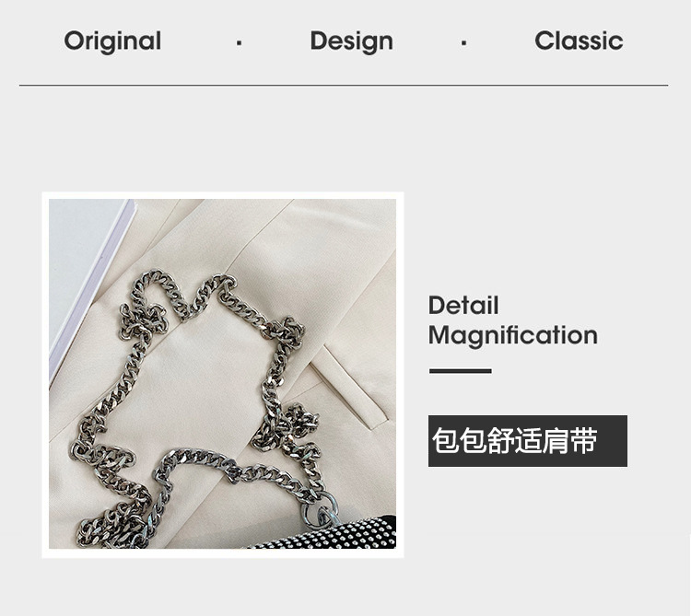Viewport: 691px width, 616px height.
Task: Open the chain strap product photo
Action: click(x=223, y=374)
